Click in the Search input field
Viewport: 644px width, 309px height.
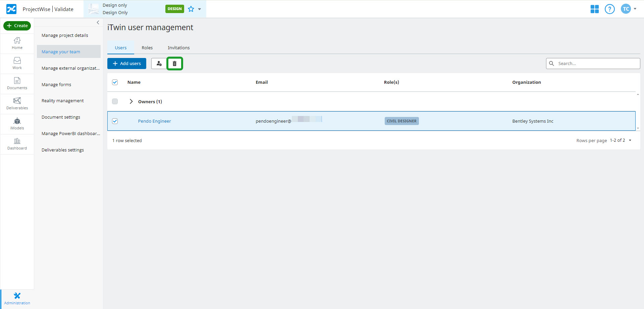(x=593, y=63)
